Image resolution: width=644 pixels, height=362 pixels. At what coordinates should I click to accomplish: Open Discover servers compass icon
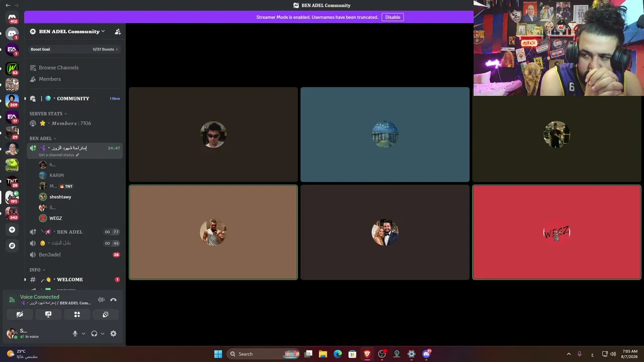tap(12, 246)
